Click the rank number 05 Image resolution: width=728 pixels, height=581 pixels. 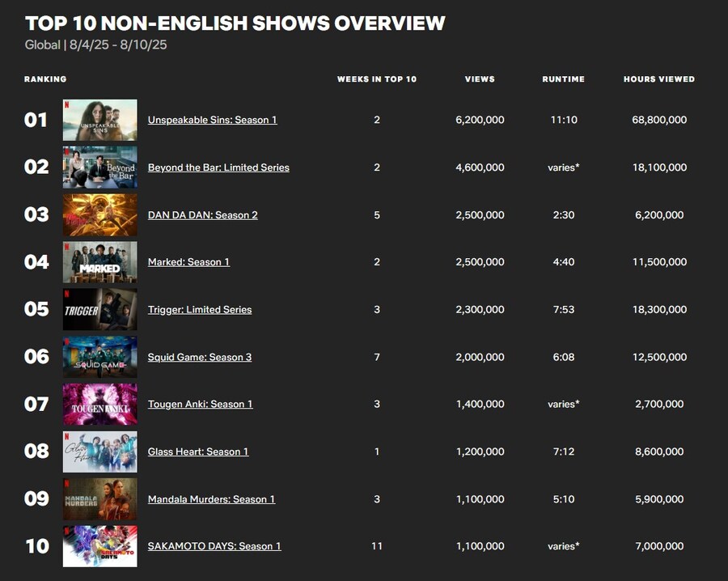36,309
